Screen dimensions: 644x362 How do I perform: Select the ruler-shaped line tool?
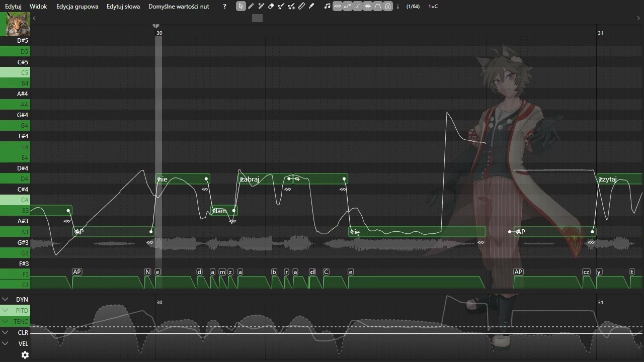[301, 6]
